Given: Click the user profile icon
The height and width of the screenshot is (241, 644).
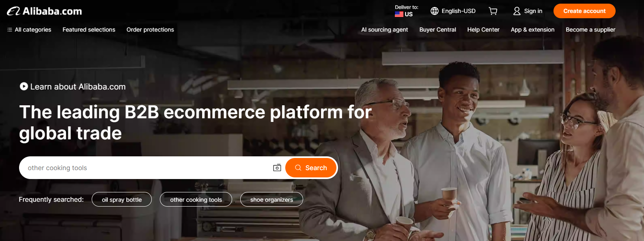Looking at the screenshot, I should (x=517, y=11).
